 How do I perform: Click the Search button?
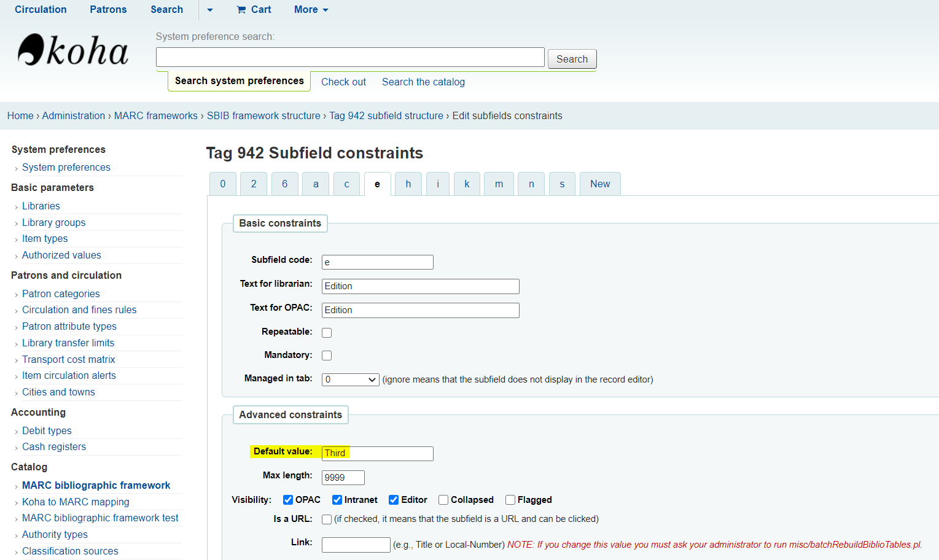572,59
